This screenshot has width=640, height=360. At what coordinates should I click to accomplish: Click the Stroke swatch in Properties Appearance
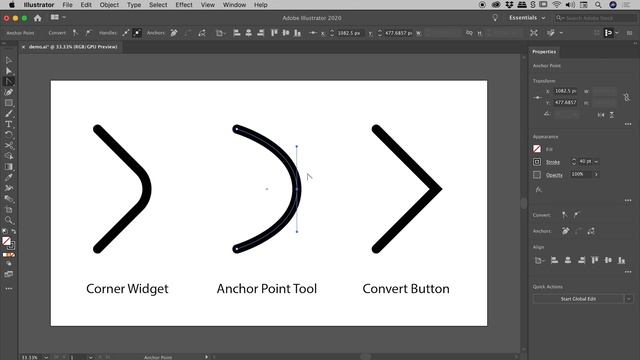(x=537, y=162)
